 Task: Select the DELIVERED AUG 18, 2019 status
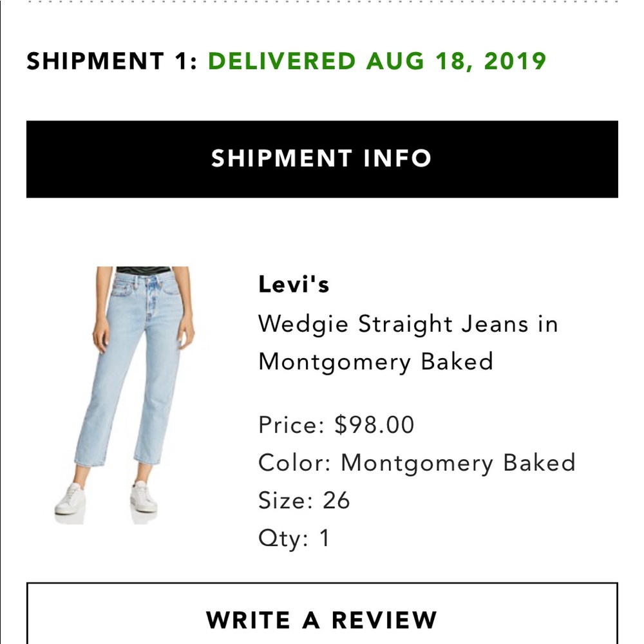pos(377,62)
